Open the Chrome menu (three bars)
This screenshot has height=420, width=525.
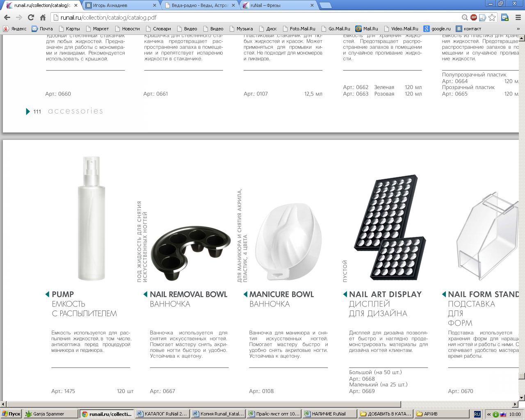pos(517,18)
